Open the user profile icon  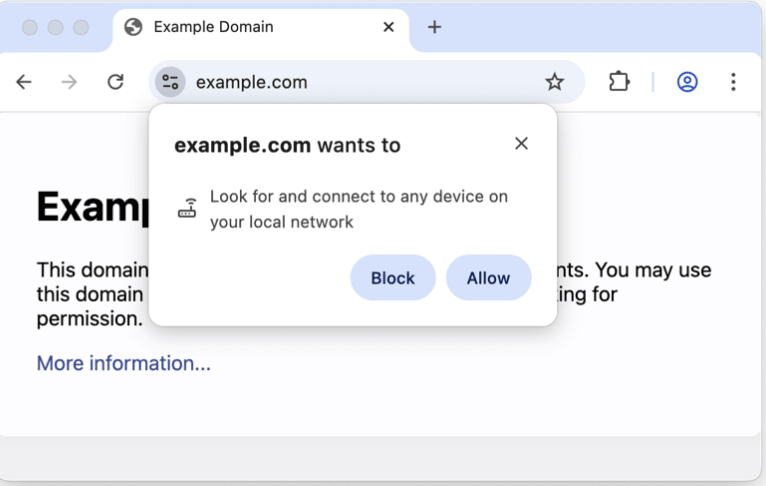687,82
